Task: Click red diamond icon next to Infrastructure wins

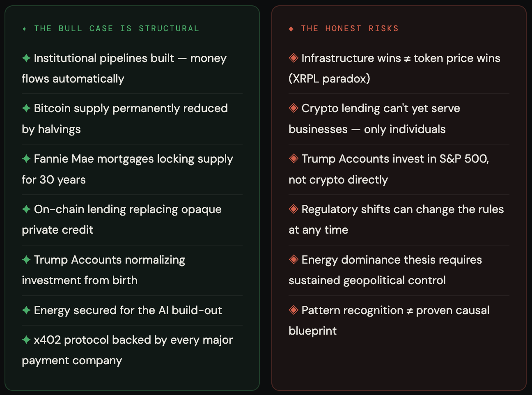Action: point(294,58)
